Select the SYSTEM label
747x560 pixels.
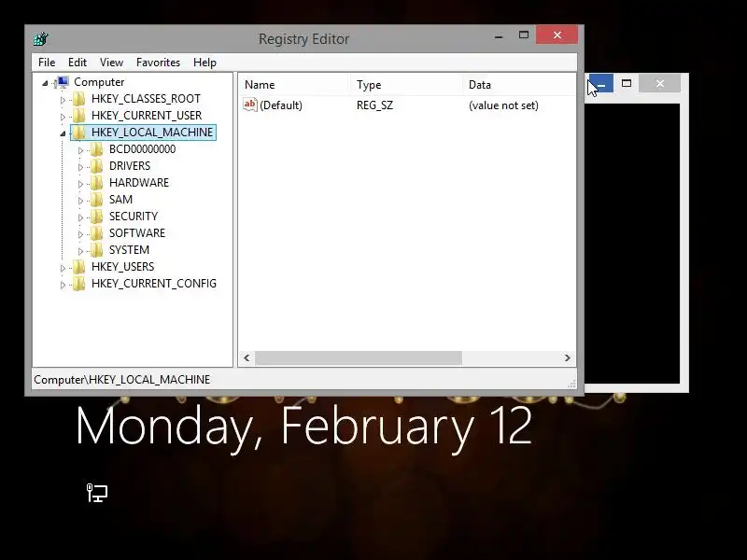point(129,249)
